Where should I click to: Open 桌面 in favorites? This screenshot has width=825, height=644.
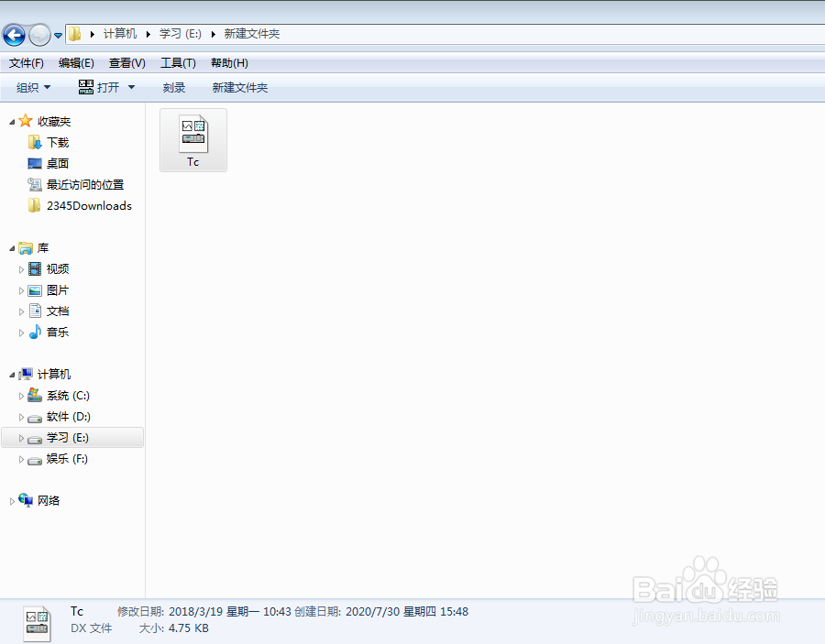click(58, 163)
